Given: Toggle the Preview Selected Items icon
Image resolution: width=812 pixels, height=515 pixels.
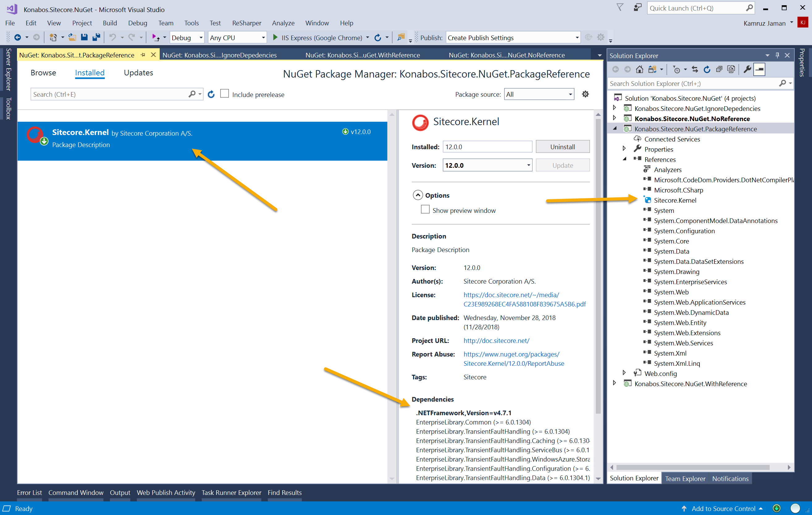Looking at the screenshot, I should click(759, 70).
